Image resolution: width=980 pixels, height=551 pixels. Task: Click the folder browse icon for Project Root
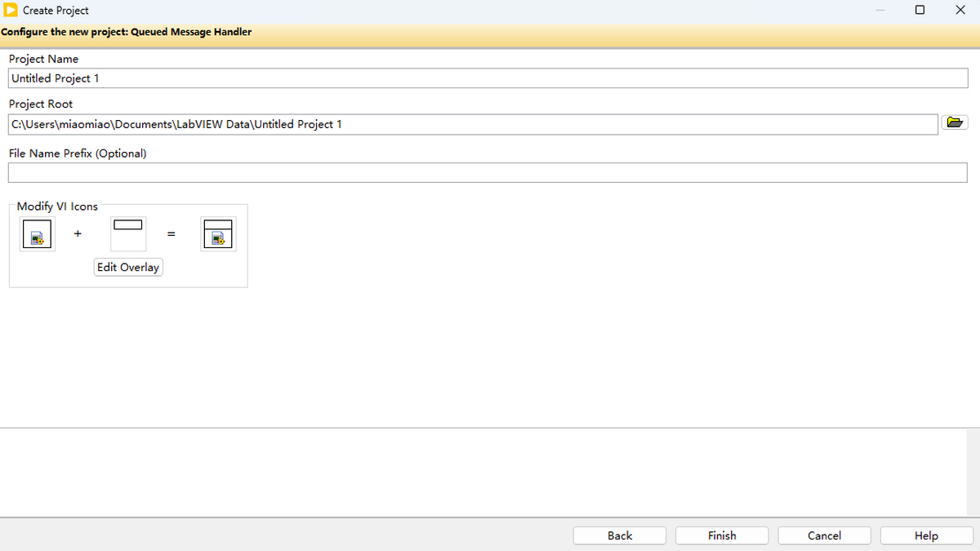[955, 122]
